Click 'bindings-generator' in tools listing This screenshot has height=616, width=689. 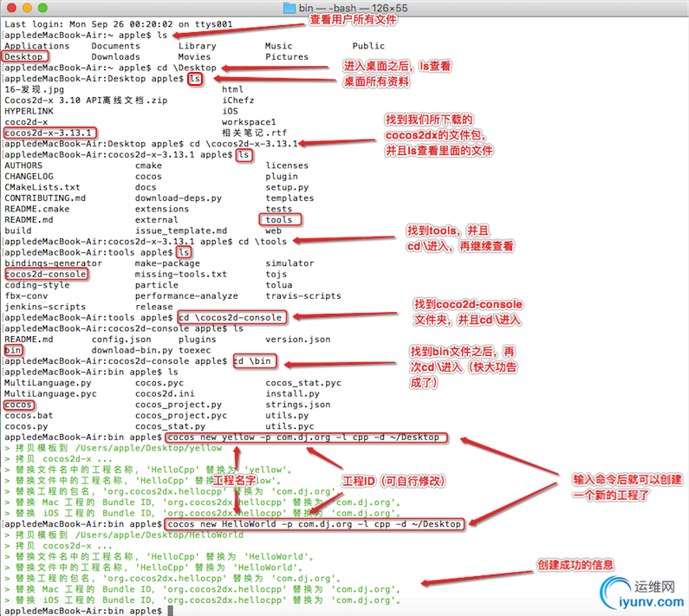tap(53, 263)
